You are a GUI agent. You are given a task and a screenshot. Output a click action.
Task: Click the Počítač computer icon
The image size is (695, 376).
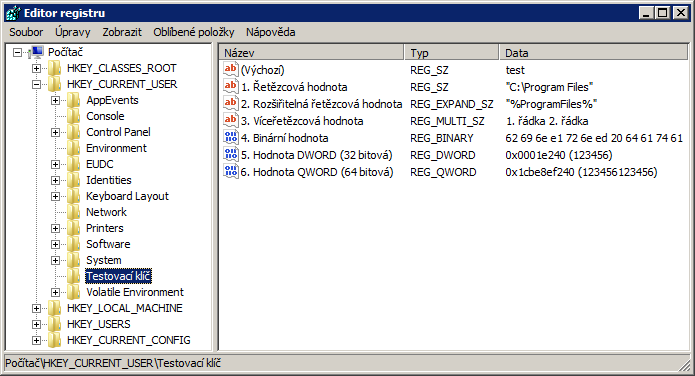35,52
